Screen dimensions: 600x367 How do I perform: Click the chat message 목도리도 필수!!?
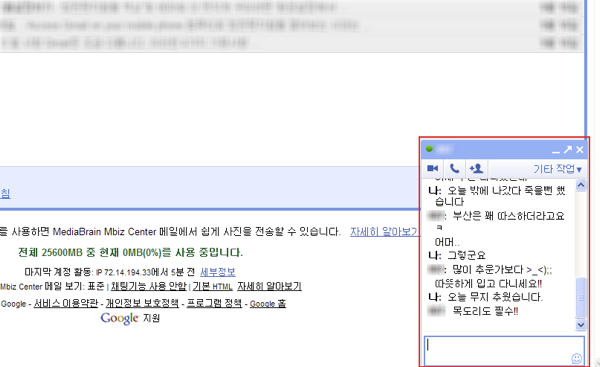[485, 311]
